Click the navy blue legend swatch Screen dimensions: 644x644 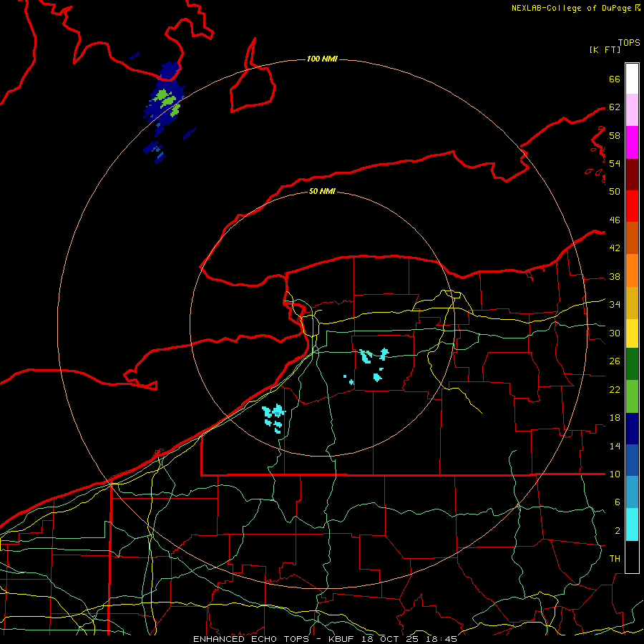[x=632, y=429]
